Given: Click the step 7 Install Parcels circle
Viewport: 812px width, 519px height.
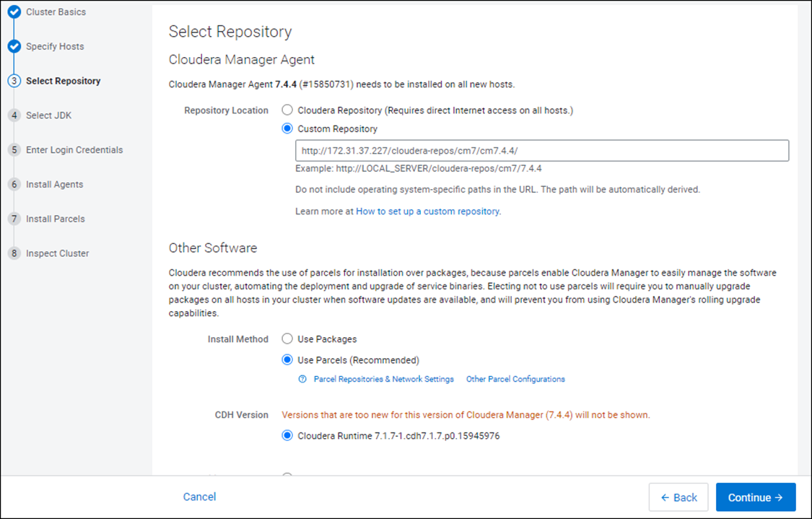Looking at the screenshot, I should pos(14,219).
